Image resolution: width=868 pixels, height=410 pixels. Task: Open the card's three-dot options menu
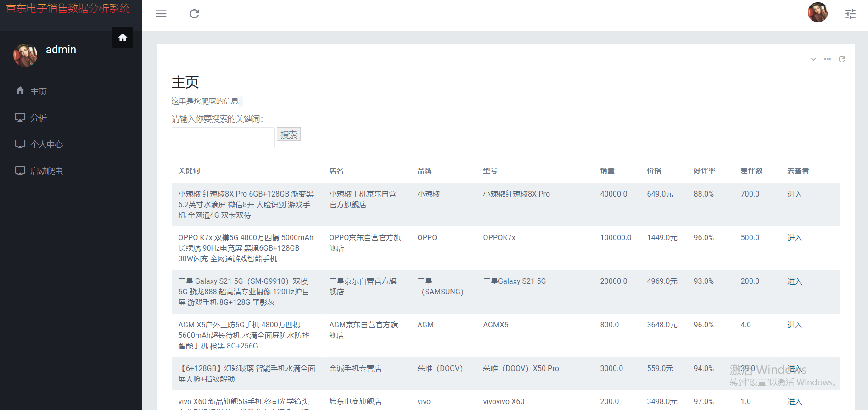[827, 59]
